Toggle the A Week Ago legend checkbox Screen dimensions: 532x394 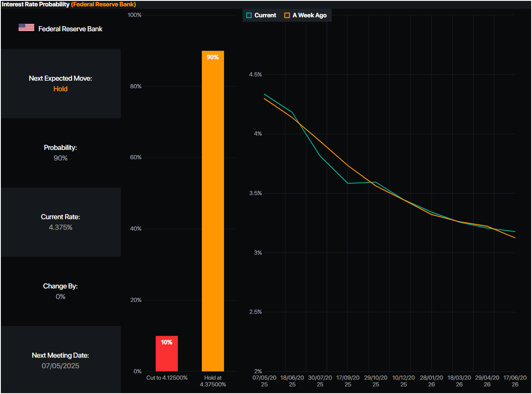(287, 15)
